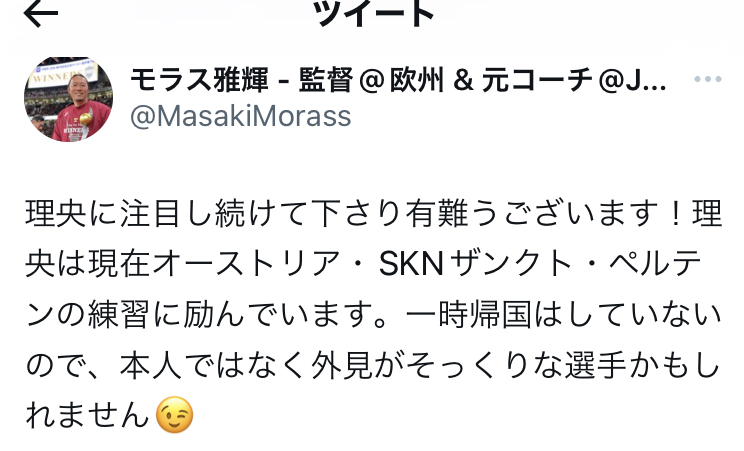Click the ツイート header title
The image size is (744, 451).
(x=373, y=13)
